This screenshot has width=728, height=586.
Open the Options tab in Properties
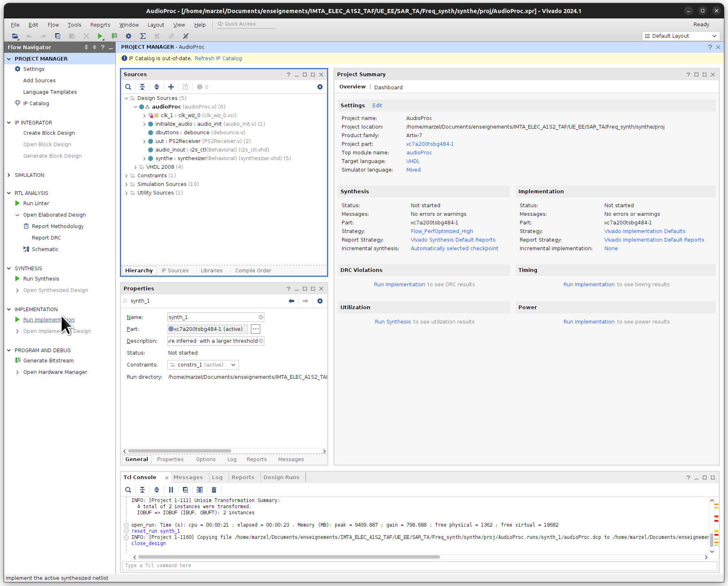206,459
